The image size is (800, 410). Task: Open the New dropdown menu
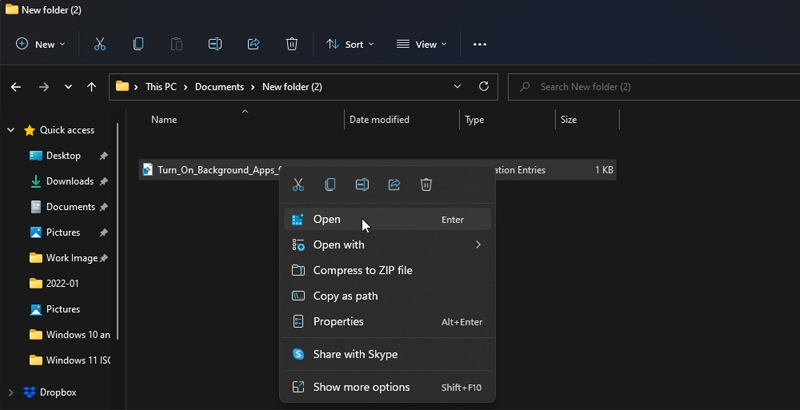click(40, 44)
